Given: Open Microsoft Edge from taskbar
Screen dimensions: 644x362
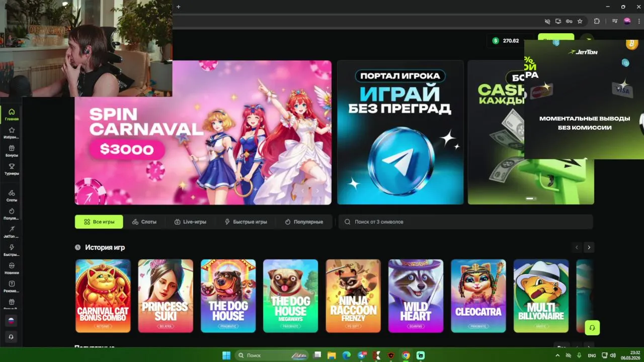Looking at the screenshot, I should [x=346, y=355].
